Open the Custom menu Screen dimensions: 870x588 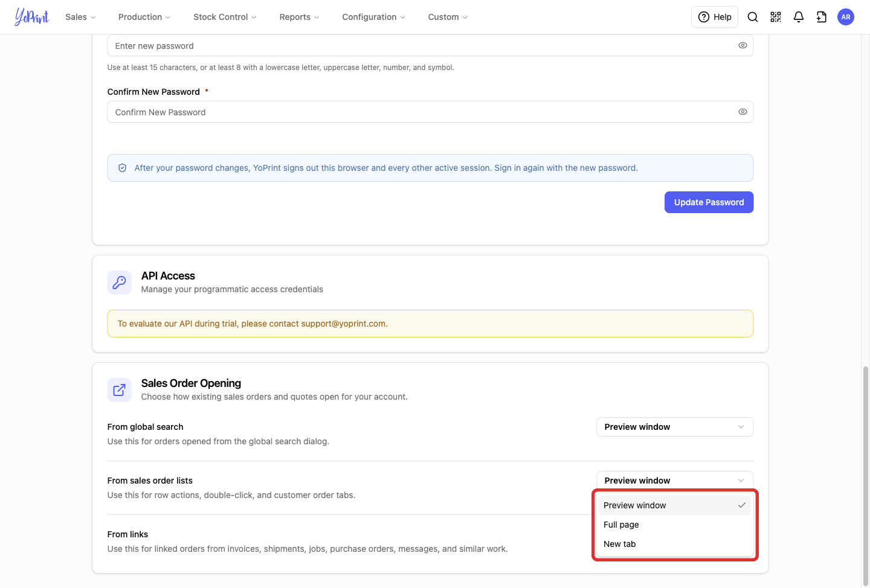point(448,17)
